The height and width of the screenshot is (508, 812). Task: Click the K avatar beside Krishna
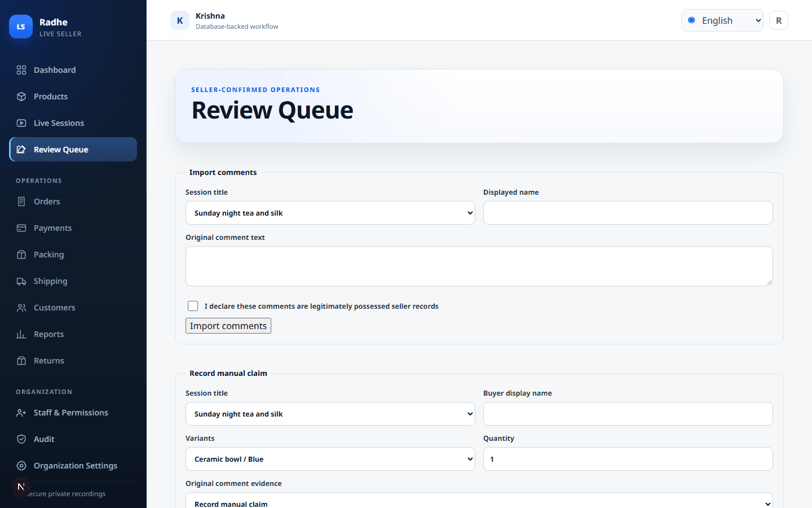coord(180,20)
